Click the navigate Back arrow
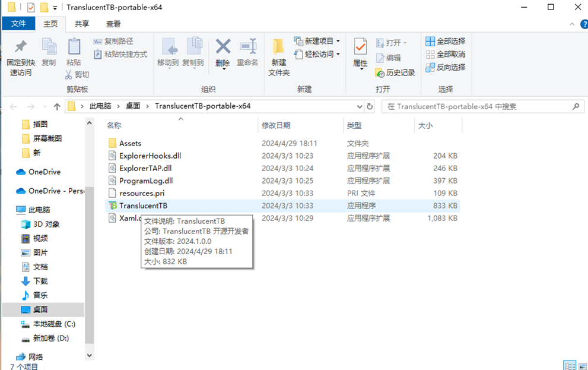Screen dimensions: 588x370 (x=14, y=106)
